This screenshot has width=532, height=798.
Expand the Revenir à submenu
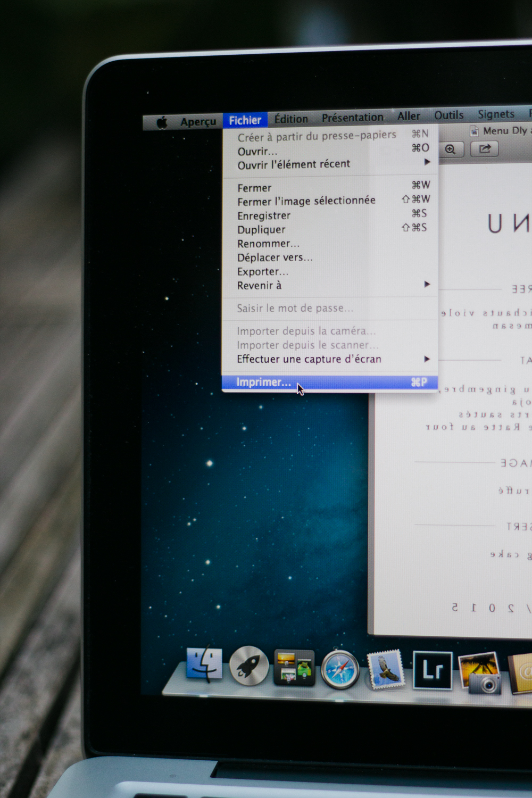(x=330, y=285)
